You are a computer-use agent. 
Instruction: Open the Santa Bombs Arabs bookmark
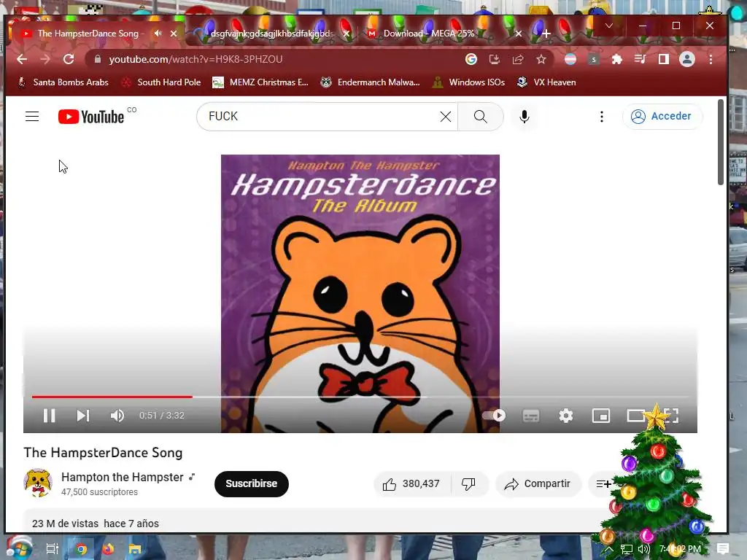pyautogui.click(x=63, y=82)
